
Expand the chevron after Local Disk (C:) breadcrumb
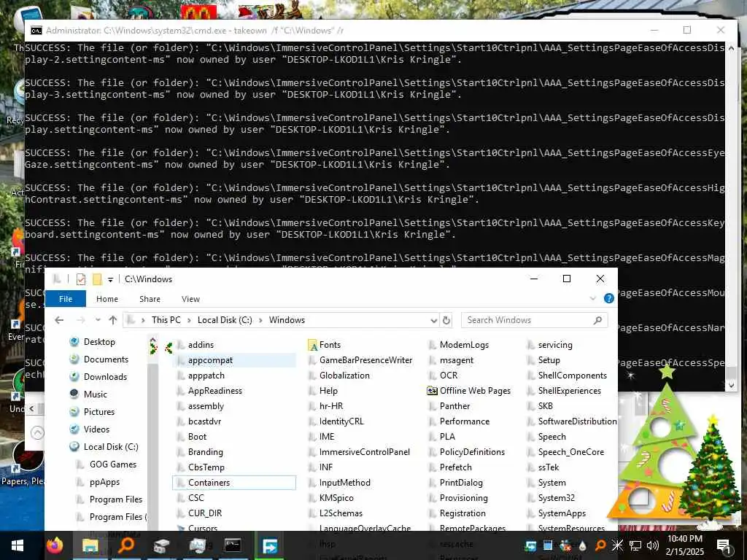[260, 320]
